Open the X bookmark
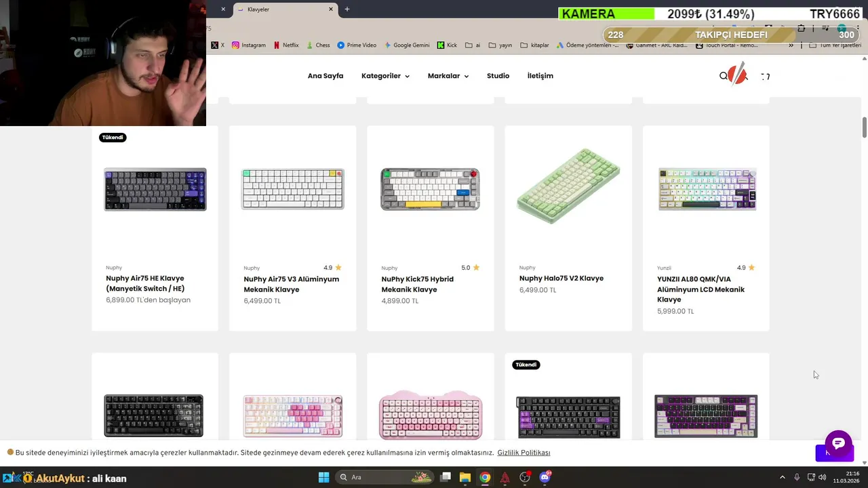This screenshot has height=488, width=868. (x=217, y=45)
